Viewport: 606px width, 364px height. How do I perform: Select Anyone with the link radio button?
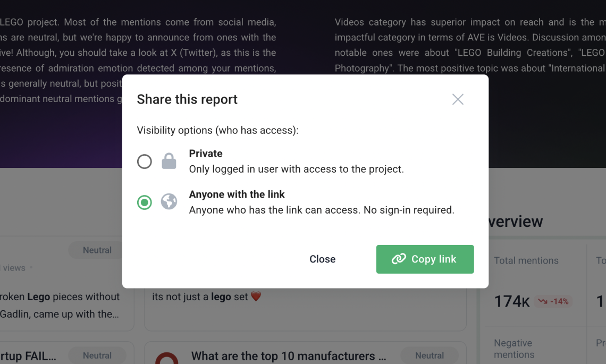click(x=145, y=202)
